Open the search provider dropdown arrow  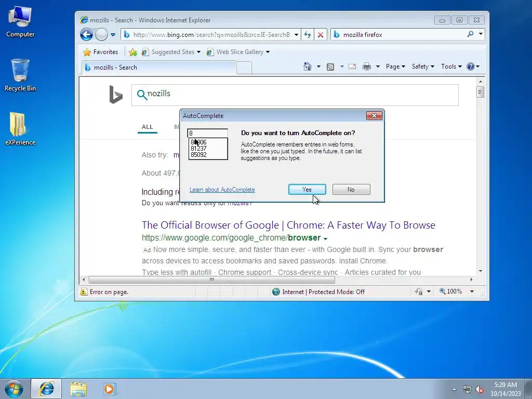click(481, 34)
